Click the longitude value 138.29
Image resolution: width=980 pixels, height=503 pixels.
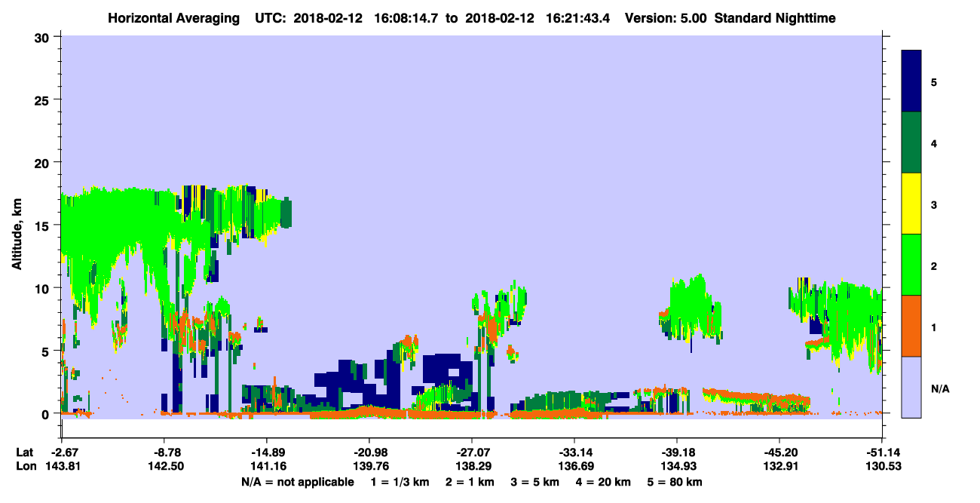(x=473, y=466)
